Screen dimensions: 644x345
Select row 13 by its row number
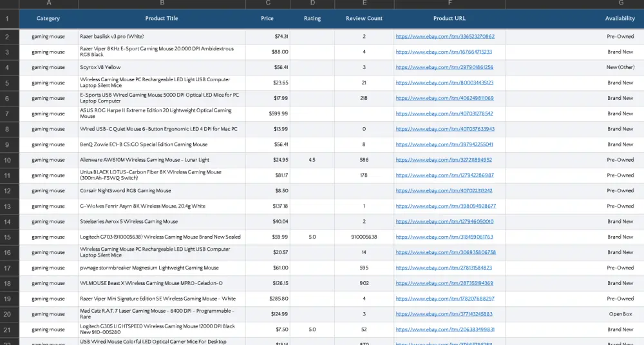point(10,206)
